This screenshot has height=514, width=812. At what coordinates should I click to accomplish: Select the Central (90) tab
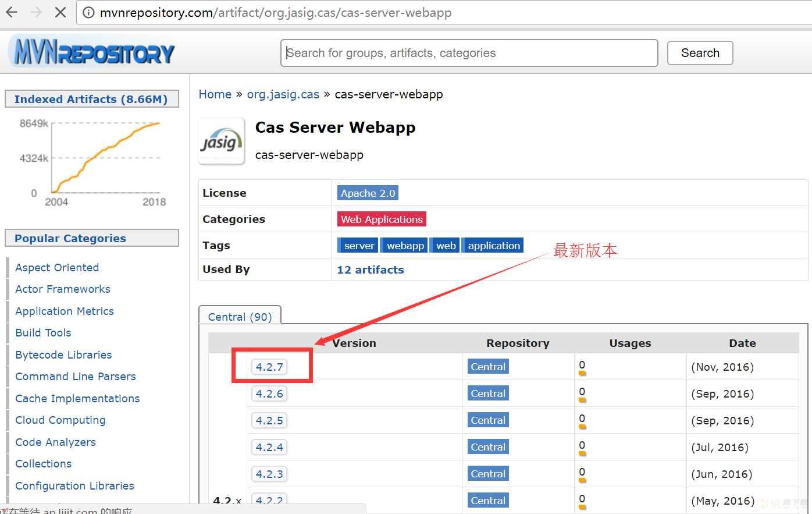[x=240, y=316]
